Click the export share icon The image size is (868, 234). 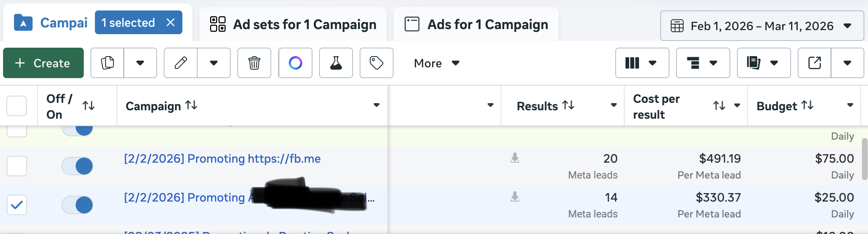pyautogui.click(x=814, y=63)
